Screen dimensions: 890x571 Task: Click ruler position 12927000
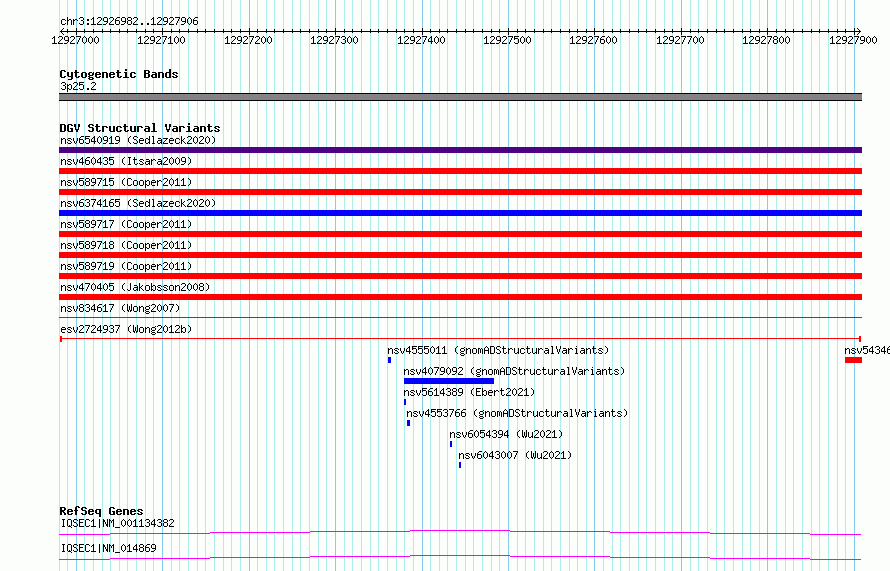75,40
